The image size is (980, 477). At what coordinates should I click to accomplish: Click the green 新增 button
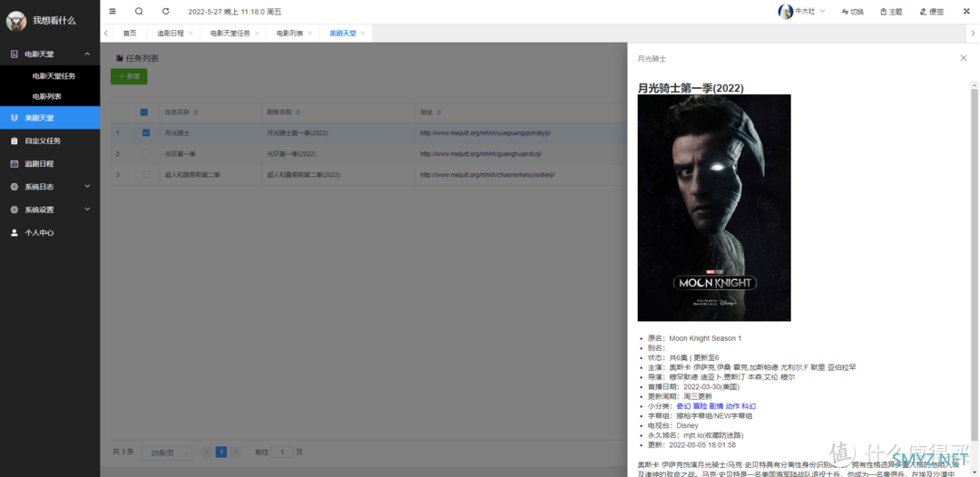[x=129, y=76]
